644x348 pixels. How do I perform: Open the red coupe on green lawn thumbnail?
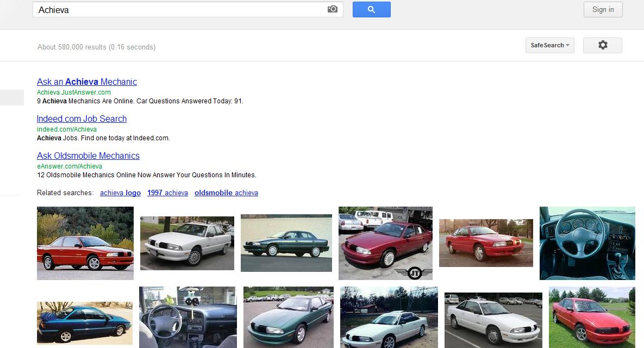pyautogui.click(x=592, y=317)
